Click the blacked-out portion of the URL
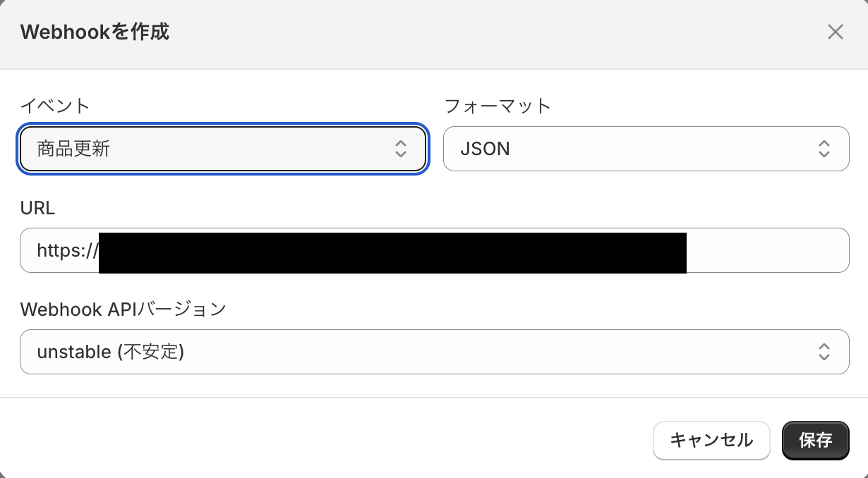 (x=392, y=250)
